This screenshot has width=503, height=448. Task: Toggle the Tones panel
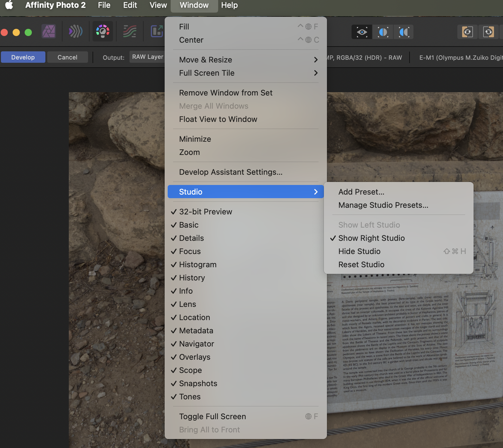click(245, 397)
